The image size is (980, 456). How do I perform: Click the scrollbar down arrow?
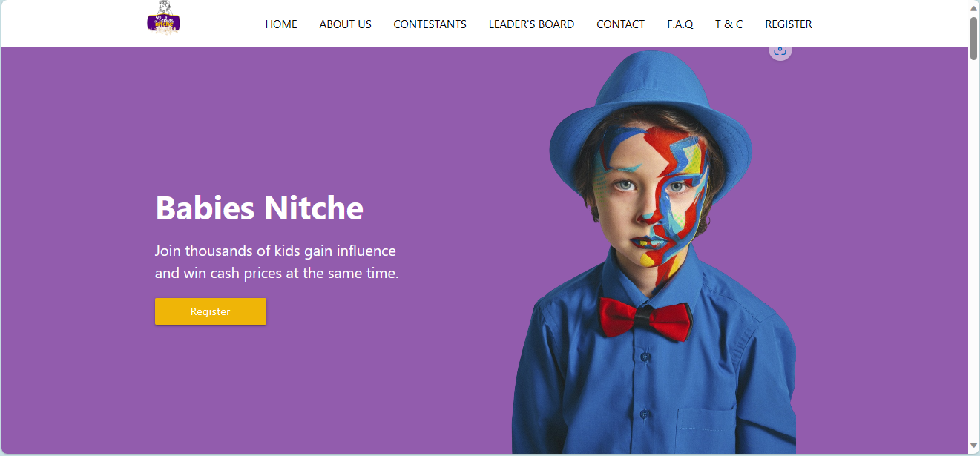973,446
